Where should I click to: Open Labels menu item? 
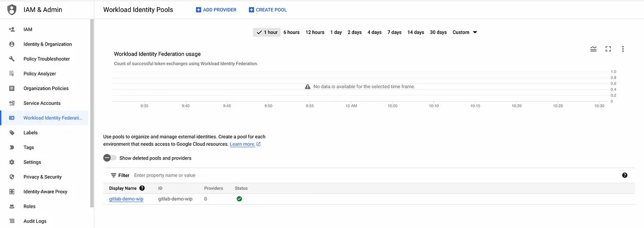45,132
